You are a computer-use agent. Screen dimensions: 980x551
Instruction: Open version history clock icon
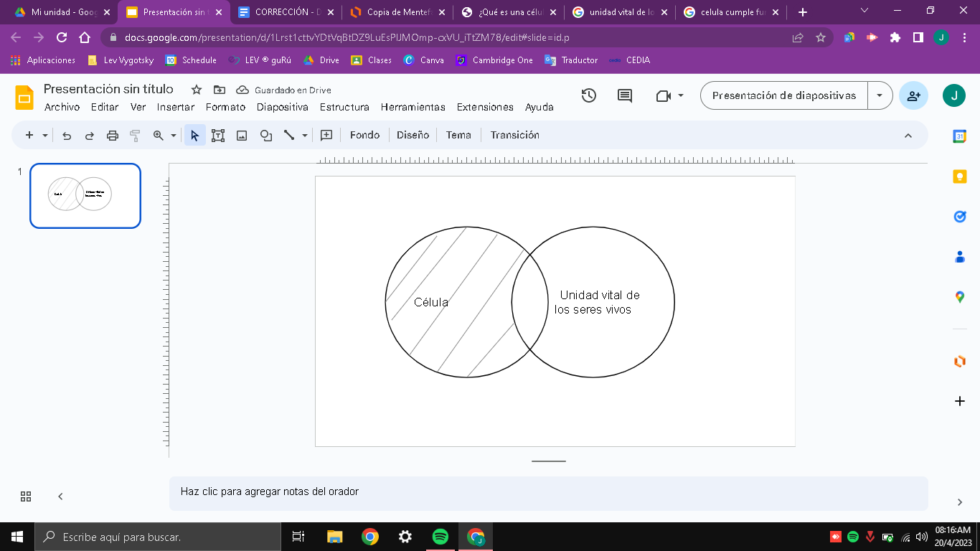point(589,95)
